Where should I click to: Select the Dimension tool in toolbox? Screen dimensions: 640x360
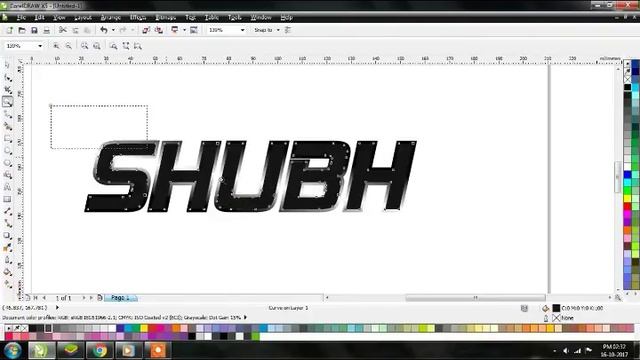tap(7, 211)
